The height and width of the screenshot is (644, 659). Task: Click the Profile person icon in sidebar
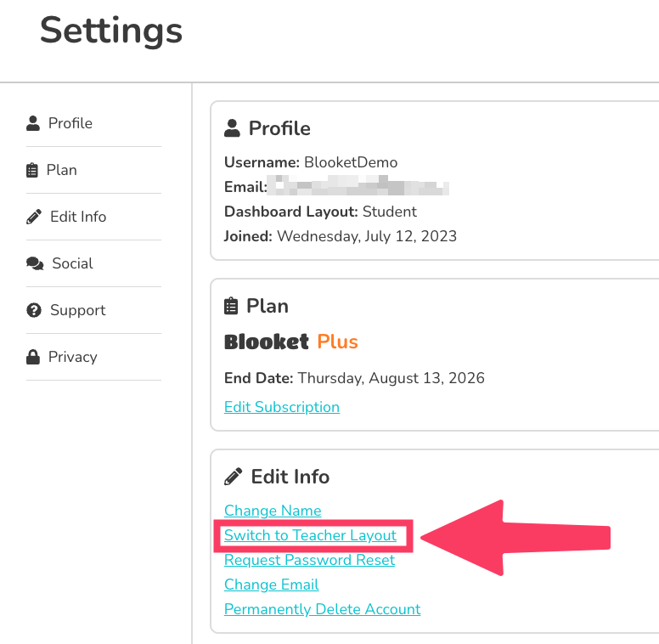click(33, 123)
